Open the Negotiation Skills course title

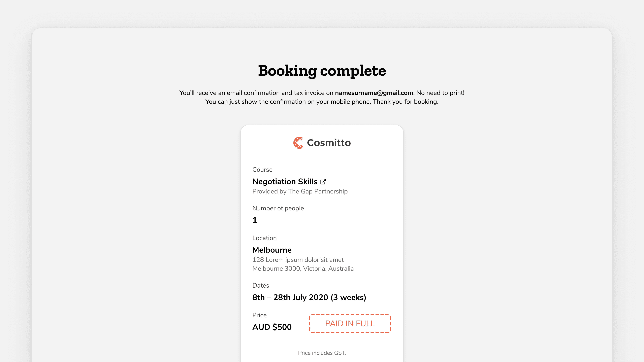tap(285, 182)
